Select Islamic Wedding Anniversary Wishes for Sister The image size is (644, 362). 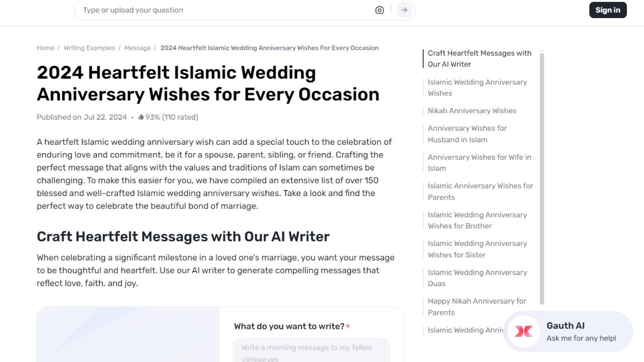pyautogui.click(x=477, y=249)
